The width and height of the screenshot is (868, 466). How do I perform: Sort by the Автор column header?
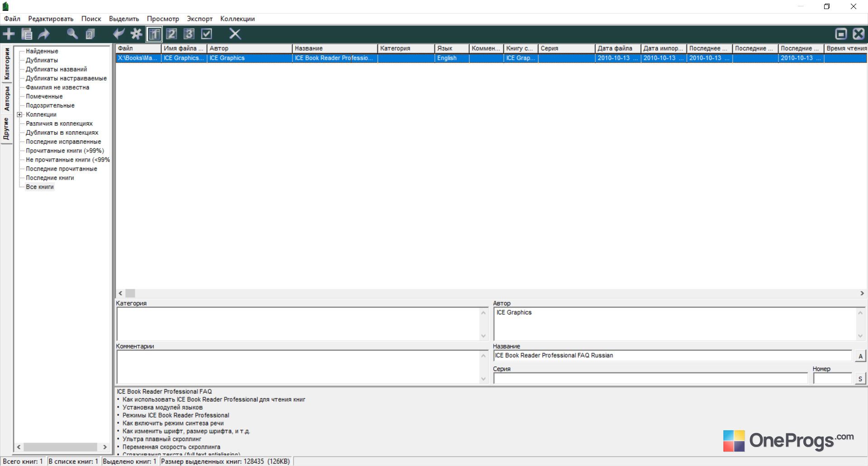click(250, 48)
